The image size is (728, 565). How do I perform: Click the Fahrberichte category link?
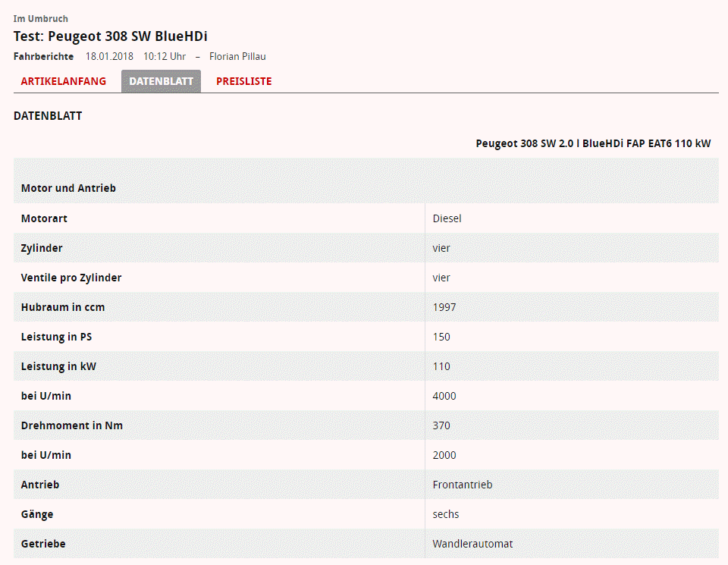pos(44,57)
